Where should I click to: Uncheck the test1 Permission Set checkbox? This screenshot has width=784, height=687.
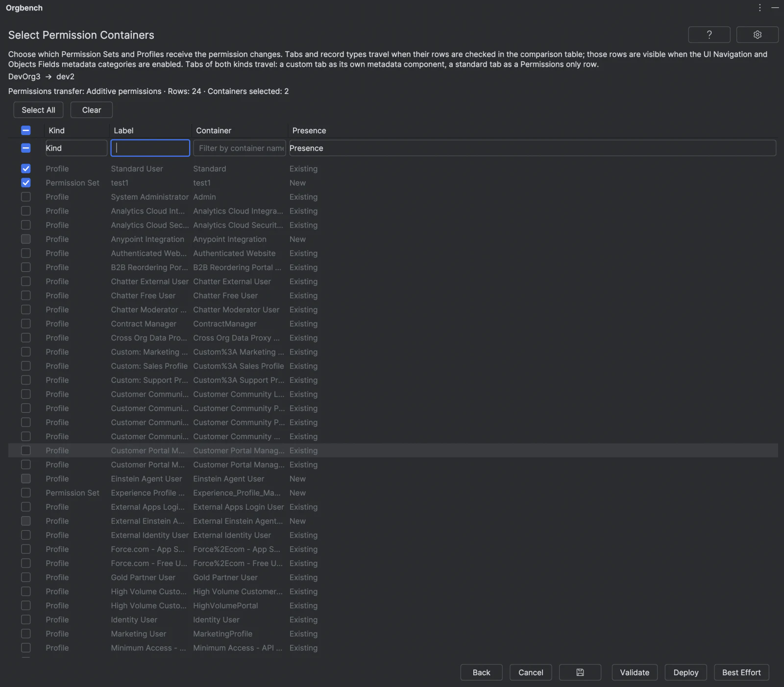pos(26,183)
